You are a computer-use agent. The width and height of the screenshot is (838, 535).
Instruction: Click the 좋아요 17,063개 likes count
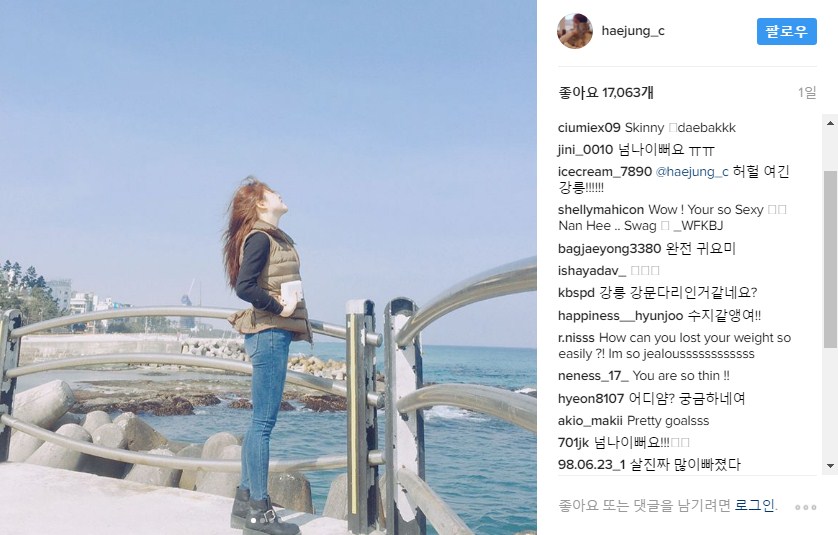tap(606, 92)
